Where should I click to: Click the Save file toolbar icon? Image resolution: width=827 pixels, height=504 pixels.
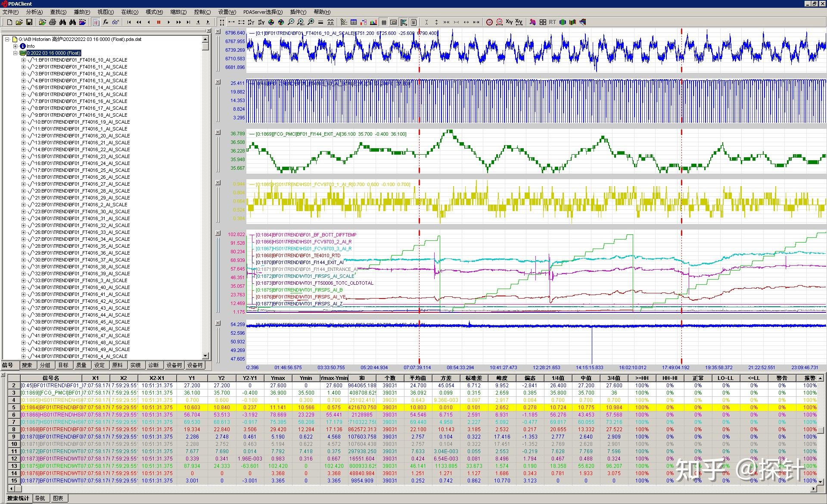click(x=29, y=22)
